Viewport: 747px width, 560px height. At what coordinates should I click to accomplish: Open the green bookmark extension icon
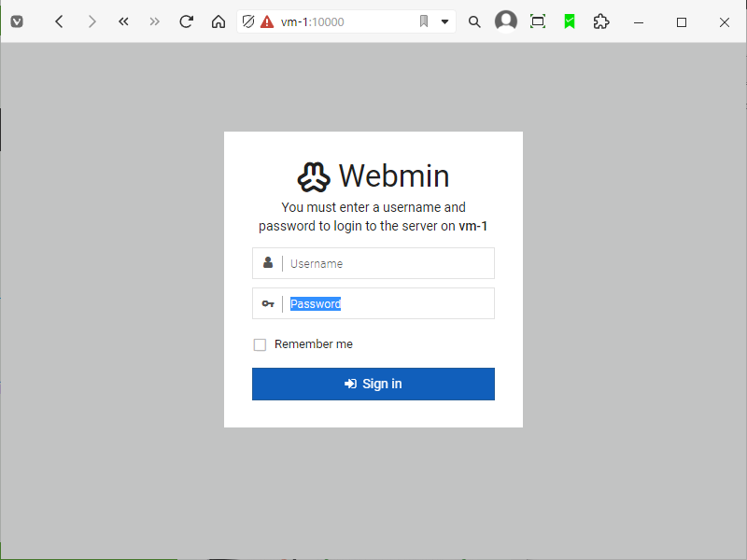point(570,21)
